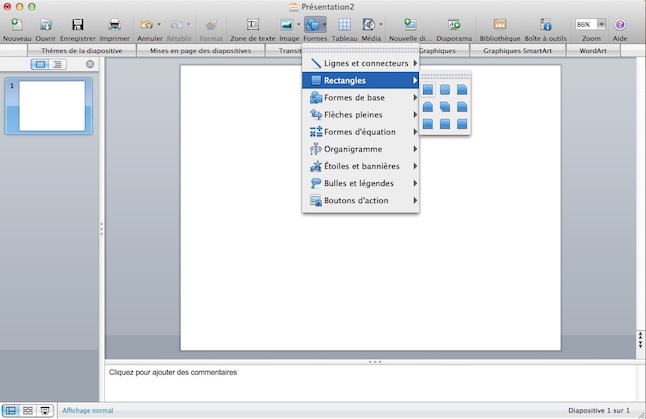Expand the Lignes et connecteurs submenu
This screenshot has width=646, height=419.
coord(360,63)
